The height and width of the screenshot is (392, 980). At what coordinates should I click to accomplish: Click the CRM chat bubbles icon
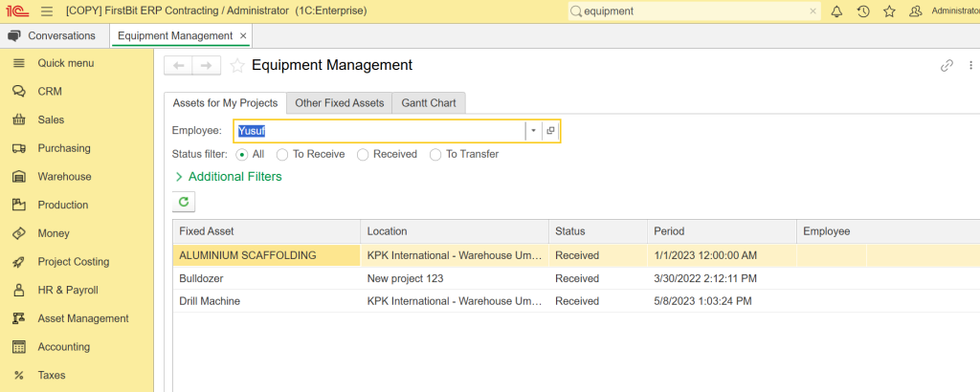(19, 91)
